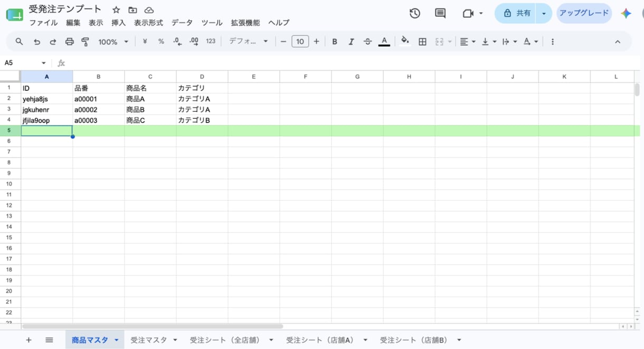Screen dimensions: 644x349
Task: Undo the last action
Action: pos(36,42)
